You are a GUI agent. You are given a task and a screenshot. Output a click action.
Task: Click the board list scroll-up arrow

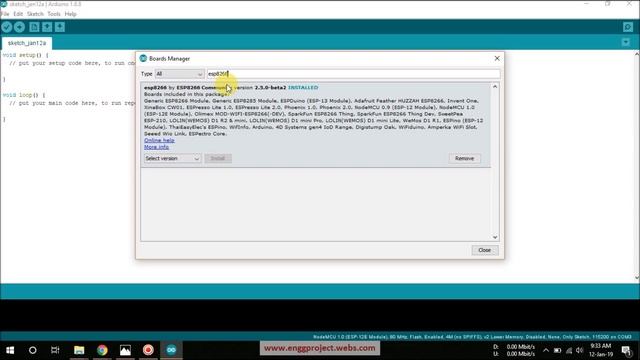tap(495, 87)
